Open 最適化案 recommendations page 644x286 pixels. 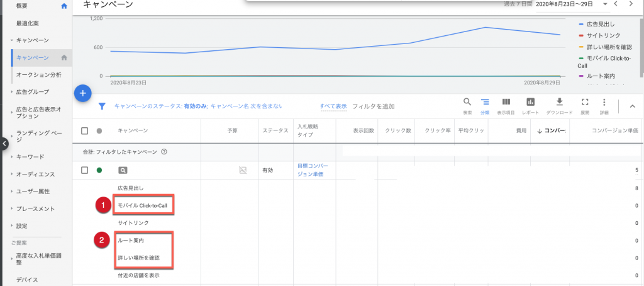[x=28, y=23]
